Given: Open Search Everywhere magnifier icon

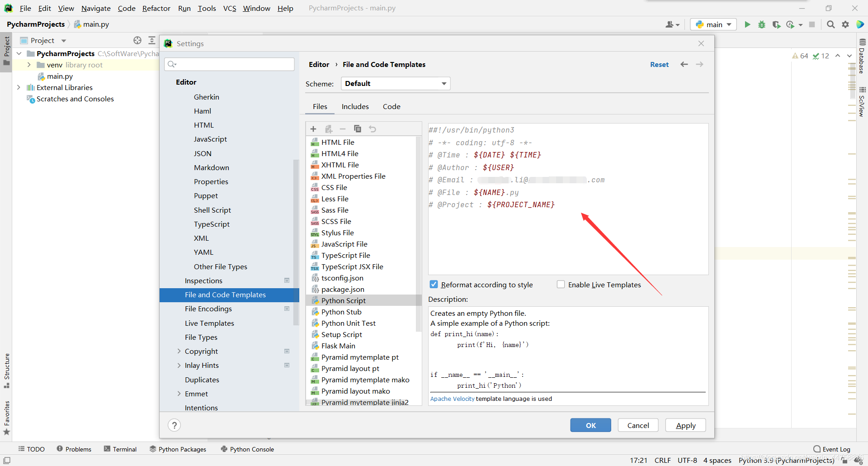Looking at the screenshot, I should pos(830,24).
